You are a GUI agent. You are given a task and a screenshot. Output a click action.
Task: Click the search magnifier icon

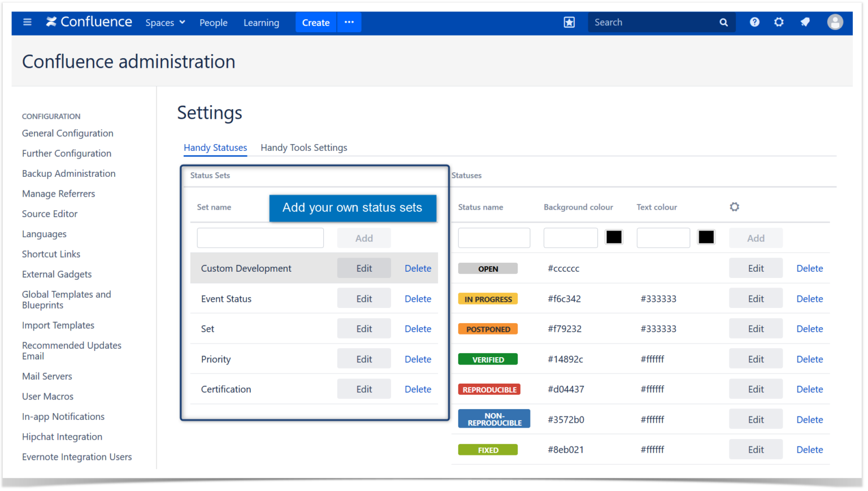click(x=723, y=22)
